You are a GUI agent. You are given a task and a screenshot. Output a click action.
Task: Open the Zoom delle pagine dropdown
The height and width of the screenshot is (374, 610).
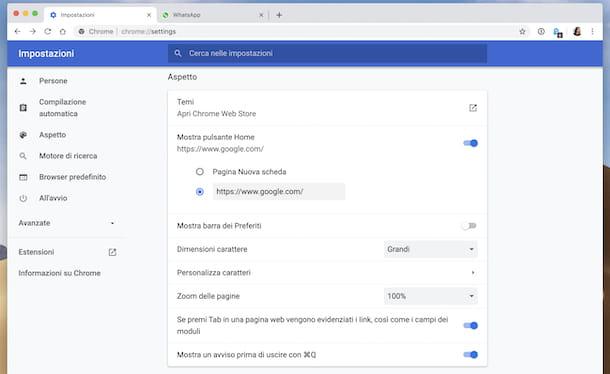pos(430,296)
